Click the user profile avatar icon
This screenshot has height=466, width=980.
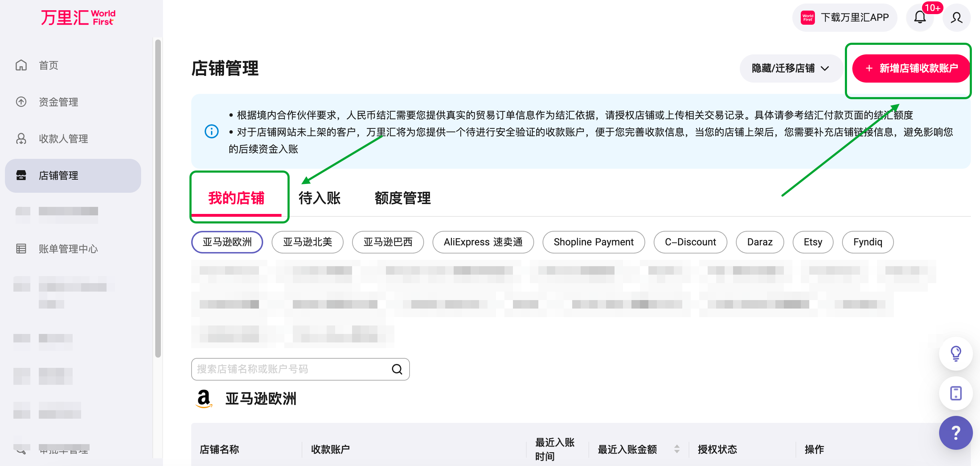[x=956, y=18]
